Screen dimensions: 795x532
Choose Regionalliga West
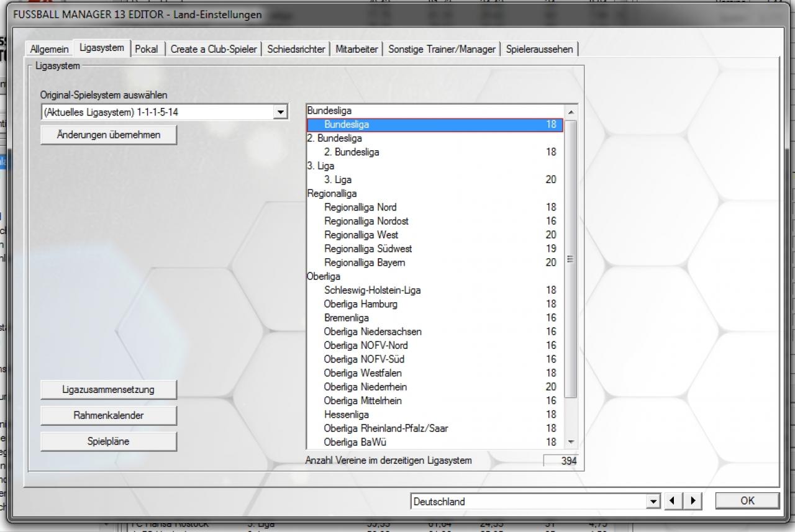tap(435, 235)
